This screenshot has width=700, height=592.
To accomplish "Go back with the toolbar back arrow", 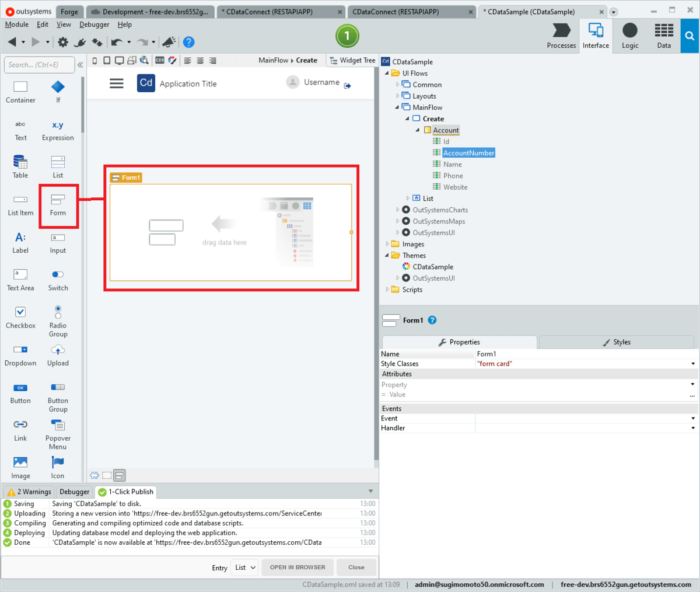I will pyautogui.click(x=12, y=42).
